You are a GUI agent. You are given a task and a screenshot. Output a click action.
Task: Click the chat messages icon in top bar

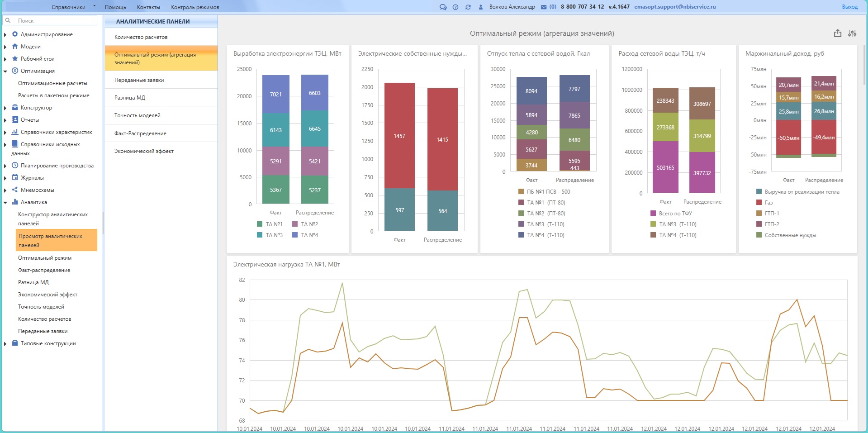click(443, 7)
